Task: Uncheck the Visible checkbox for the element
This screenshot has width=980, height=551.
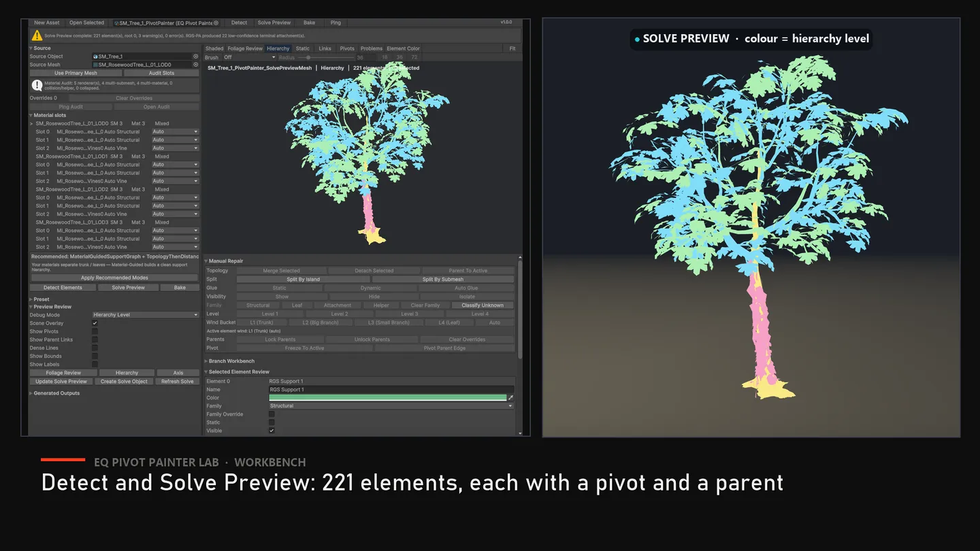Action: pos(272,431)
